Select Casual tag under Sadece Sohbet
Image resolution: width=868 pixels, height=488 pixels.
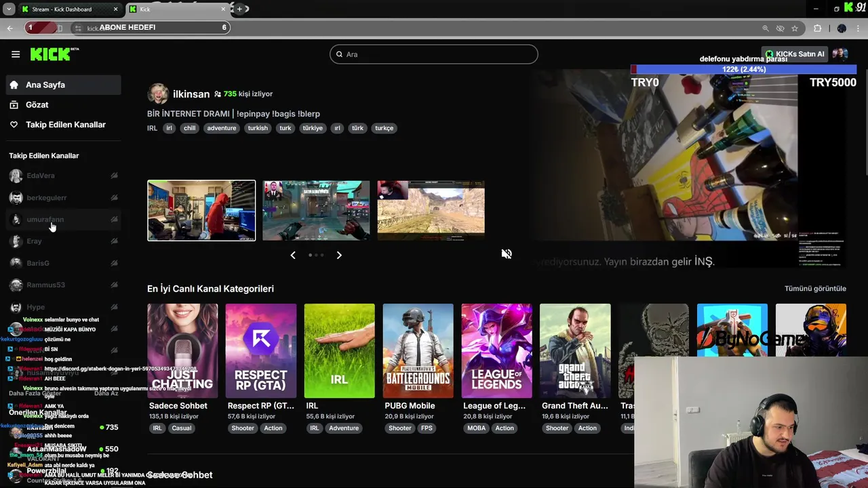(x=181, y=428)
